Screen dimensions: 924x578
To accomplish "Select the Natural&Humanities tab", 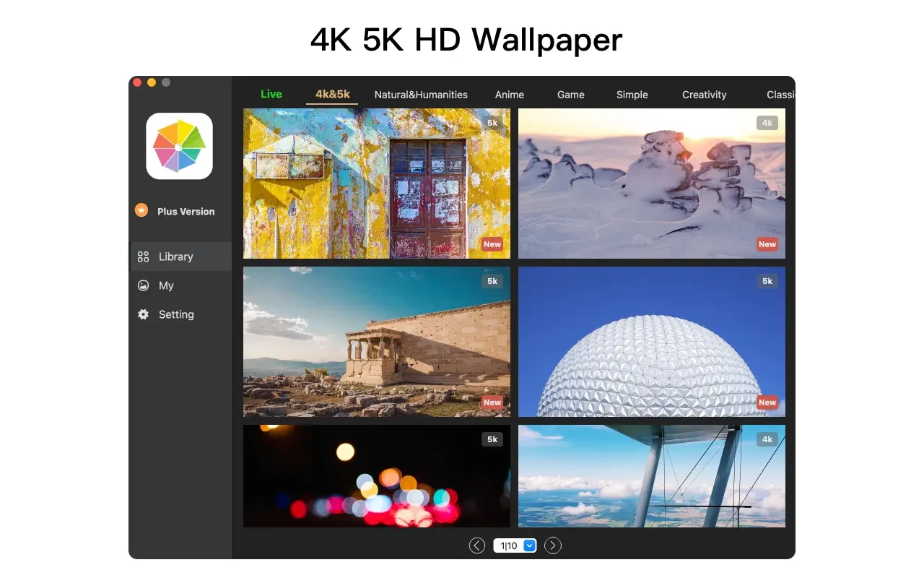I will (x=421, y=95).
